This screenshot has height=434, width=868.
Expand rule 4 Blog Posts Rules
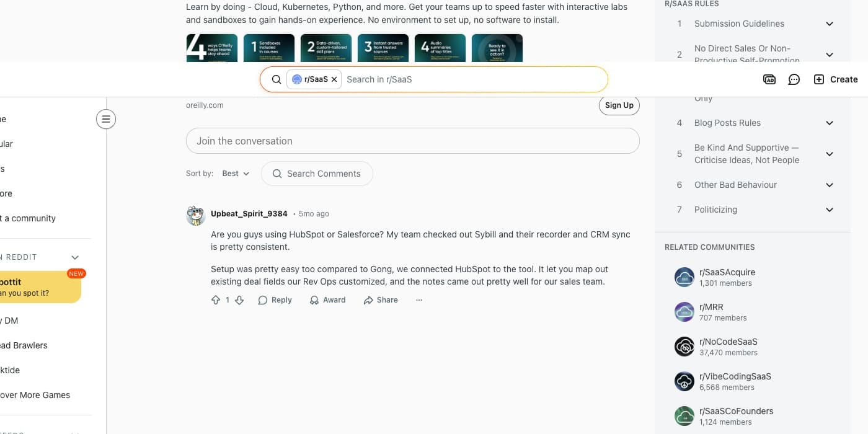coord(830,123)
